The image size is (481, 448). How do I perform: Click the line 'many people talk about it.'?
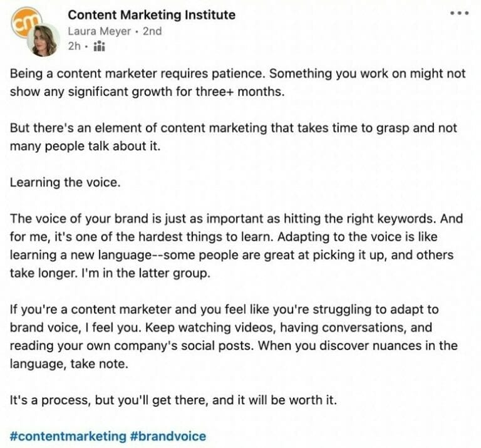[85, 146]
